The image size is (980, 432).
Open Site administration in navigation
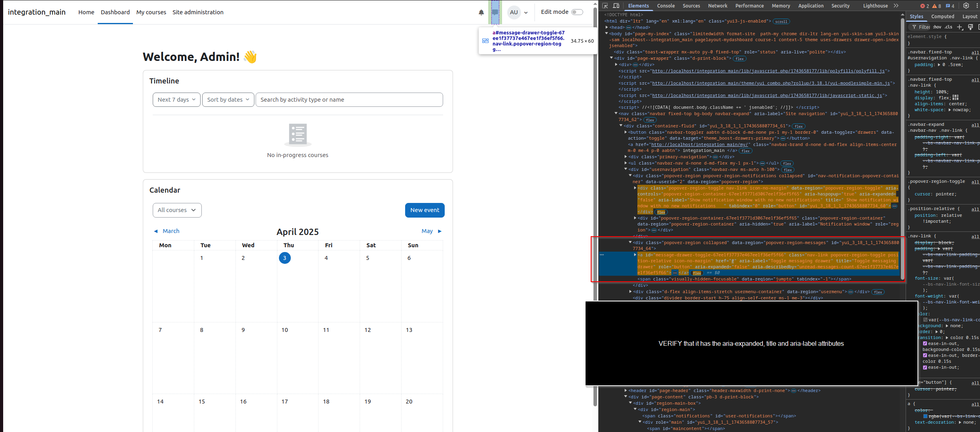point(198,12)
